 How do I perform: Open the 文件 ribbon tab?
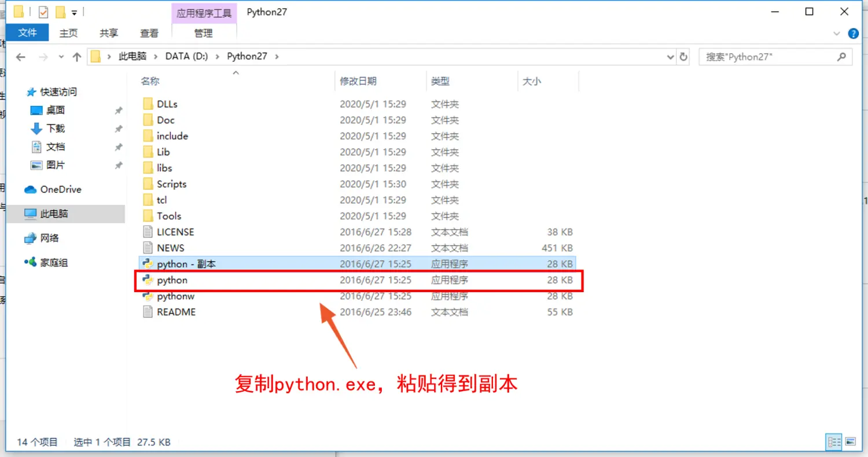point(28,32)
